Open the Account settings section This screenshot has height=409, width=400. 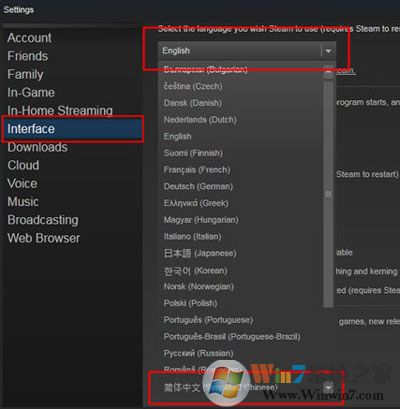click(x=29, y=38)
